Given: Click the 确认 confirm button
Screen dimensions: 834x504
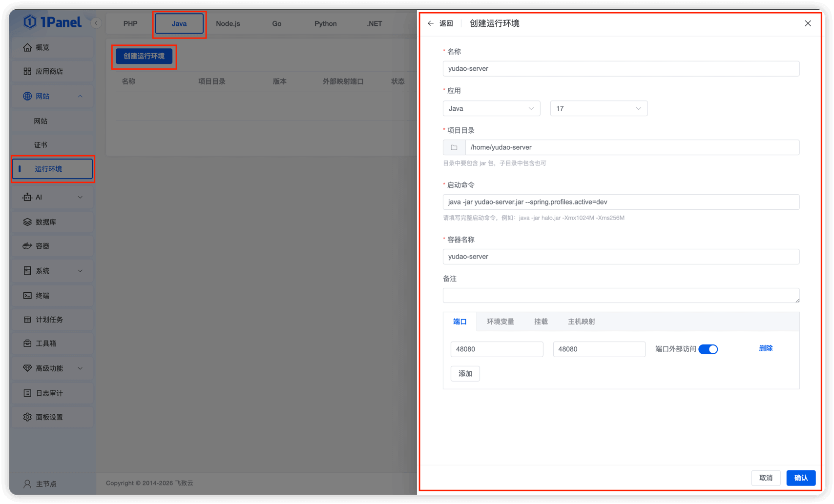Looking at the screenshot, I should point(801,478).
